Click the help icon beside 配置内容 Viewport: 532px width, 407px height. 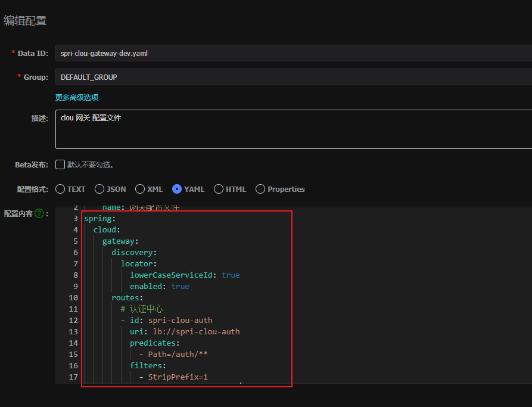click(39, 213)
